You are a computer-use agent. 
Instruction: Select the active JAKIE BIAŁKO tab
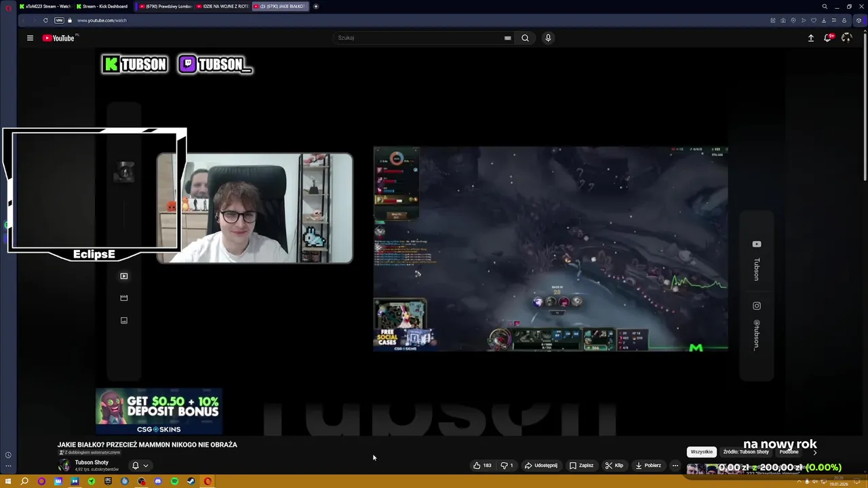click(281, 6)
